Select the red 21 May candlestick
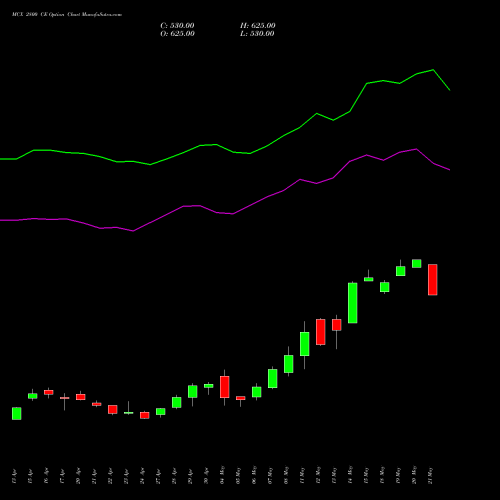Image resolution: width=500 pixels, height=500 pixels. click(x=433, y=280)
